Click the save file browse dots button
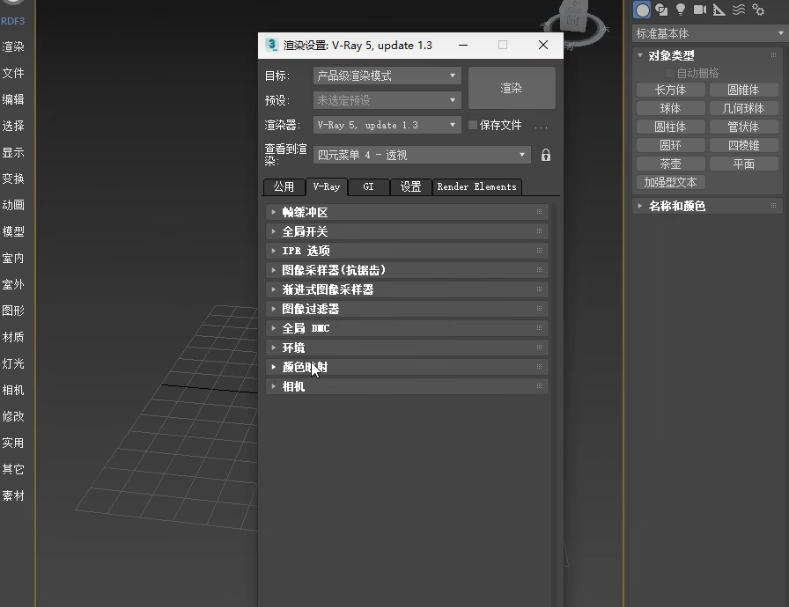Screen dimensions: 789x607 coord(541,126)
